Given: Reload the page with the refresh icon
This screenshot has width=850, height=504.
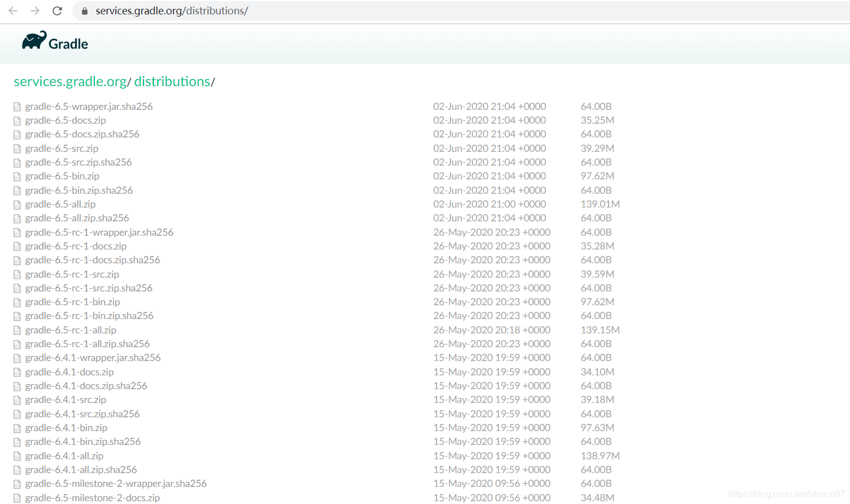Looking at the screenshot, I should (x=57, y=10).
